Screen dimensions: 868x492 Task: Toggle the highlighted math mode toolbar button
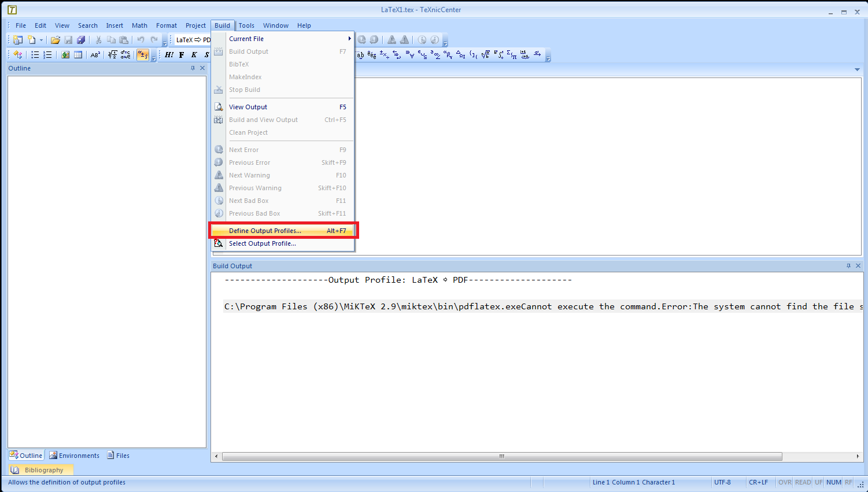point(142,55)
